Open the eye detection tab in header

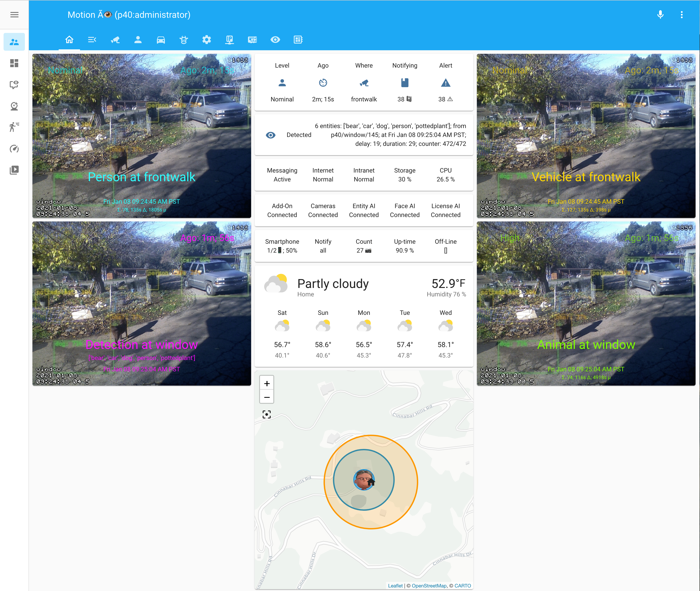tap(275, 40)
